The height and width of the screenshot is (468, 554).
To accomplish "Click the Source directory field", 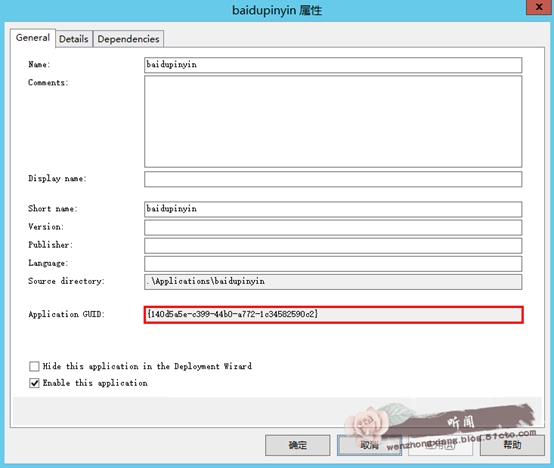I will click(333, 282).
